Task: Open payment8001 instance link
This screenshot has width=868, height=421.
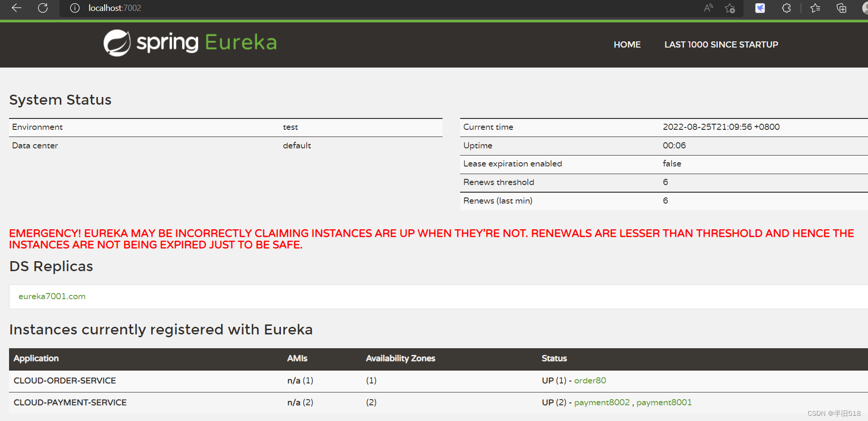Action: tap(664, 402)
